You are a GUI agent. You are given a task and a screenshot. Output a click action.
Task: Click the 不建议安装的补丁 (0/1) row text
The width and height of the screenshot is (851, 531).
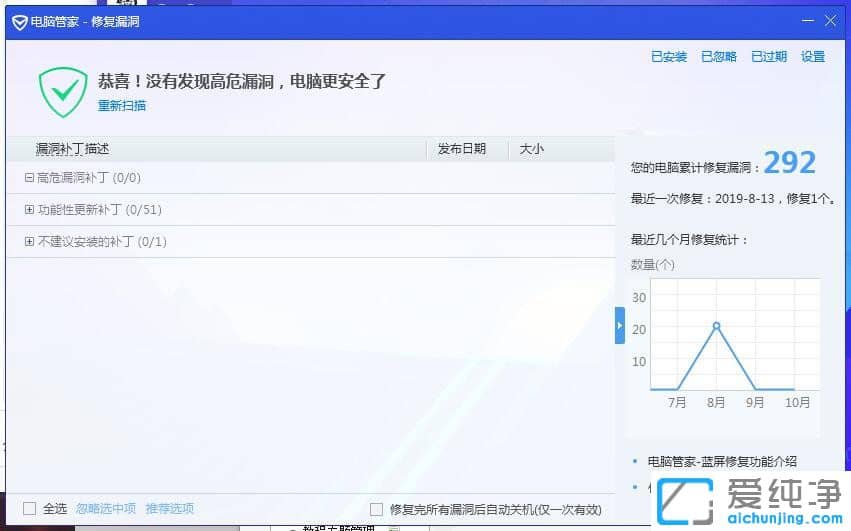coord(102,242)
